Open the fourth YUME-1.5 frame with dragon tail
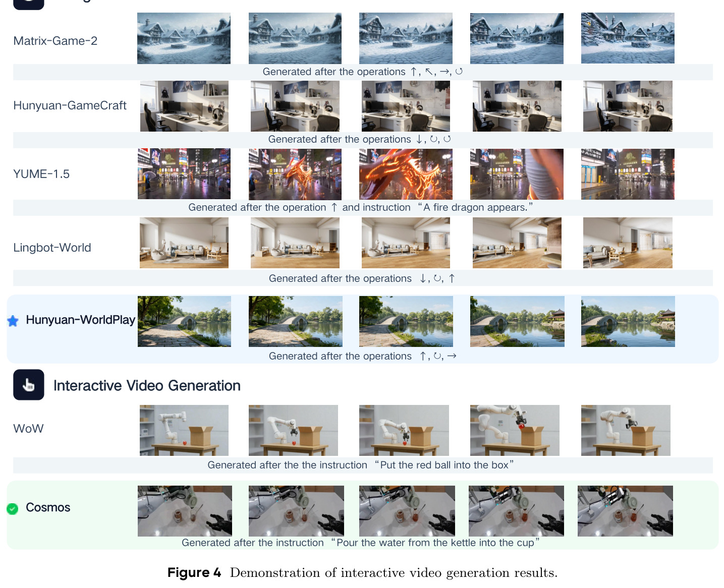Image resolution: width=724 pixels, height=588 pixels. (517, 174)
